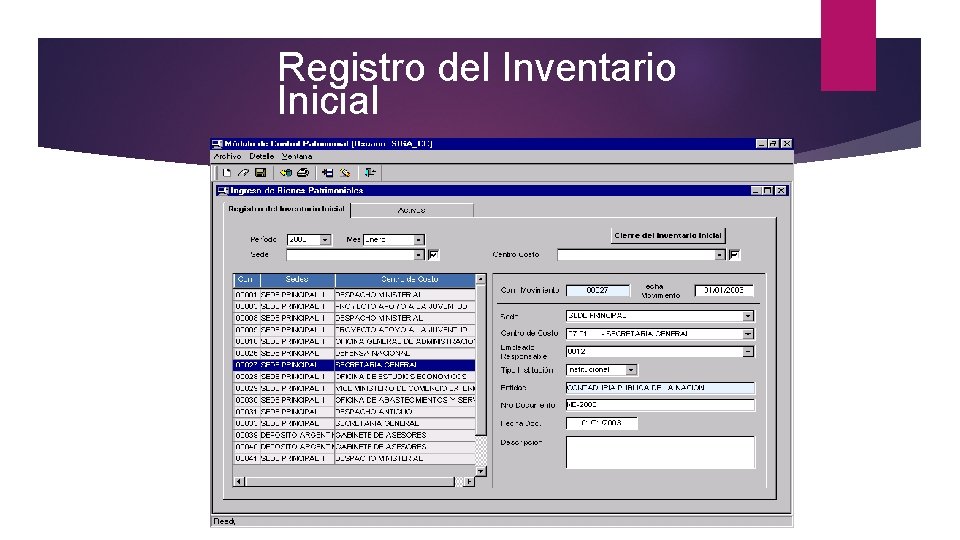Screen dimensions: 960x540
Task: Open the Centro de Costo form dropdown
Action: (748, 334)
